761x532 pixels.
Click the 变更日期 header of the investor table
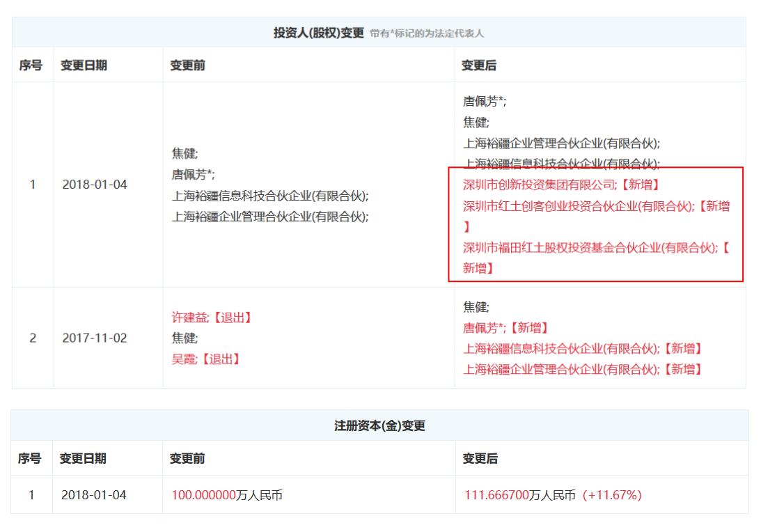[x=84, y=65]
